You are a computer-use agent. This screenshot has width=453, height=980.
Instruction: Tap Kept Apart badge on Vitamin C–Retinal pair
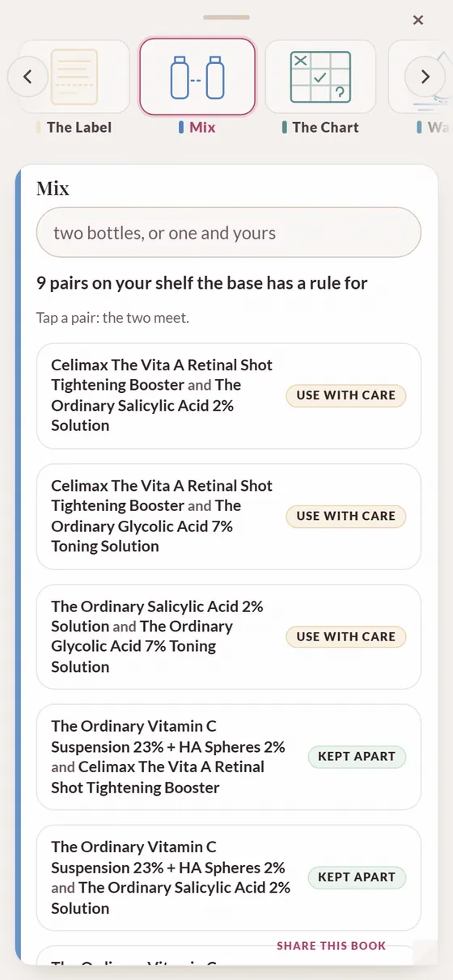357,757
